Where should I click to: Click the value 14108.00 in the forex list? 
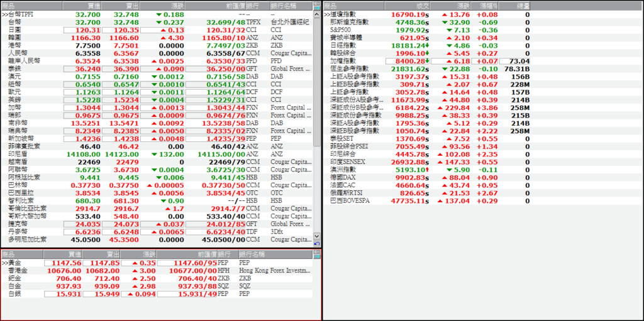(83, 155)
